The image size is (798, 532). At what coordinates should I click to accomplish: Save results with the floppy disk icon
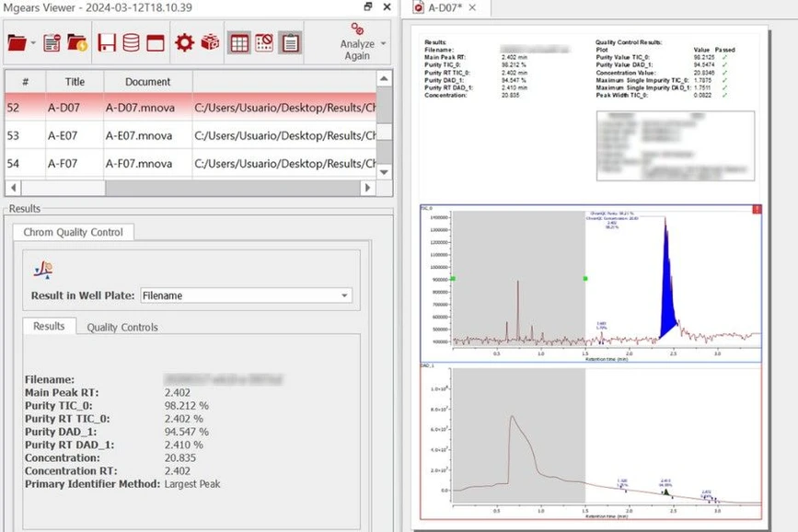pyautogui.click(x=108, y=42)
